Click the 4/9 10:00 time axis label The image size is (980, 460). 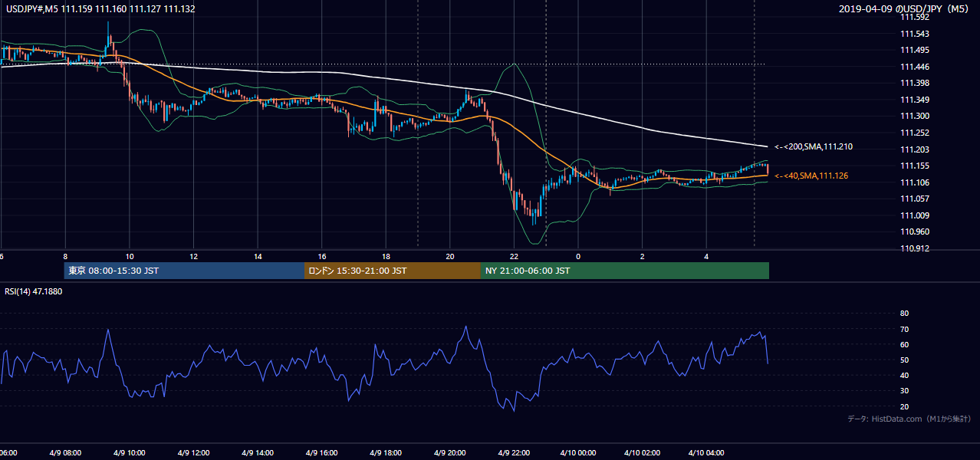point(129,453)
